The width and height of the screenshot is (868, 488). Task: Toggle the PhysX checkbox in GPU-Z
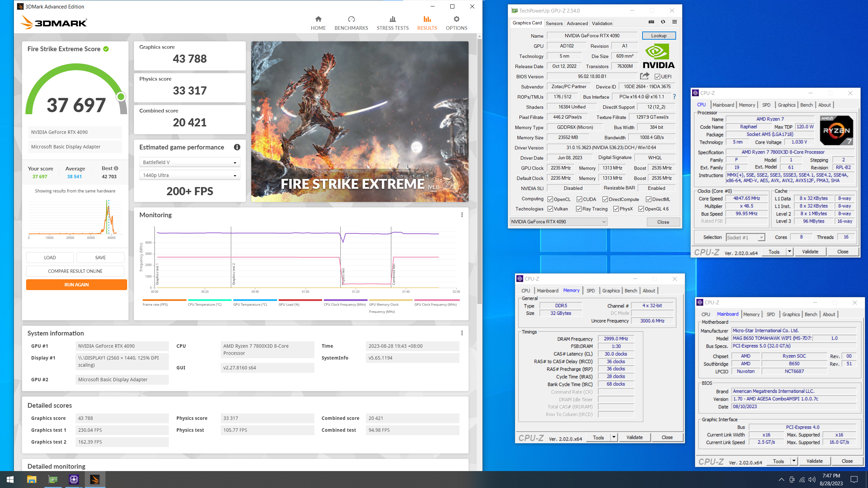[616, 209]
